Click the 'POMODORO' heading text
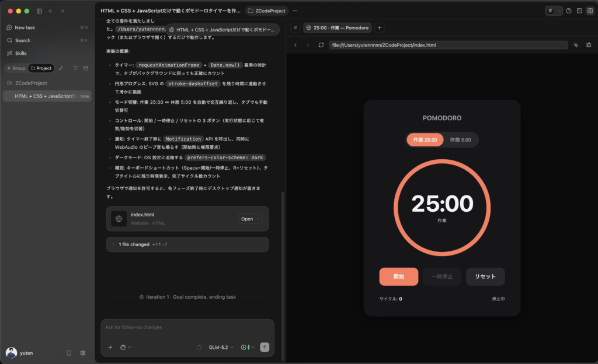 tap(442, 118)
